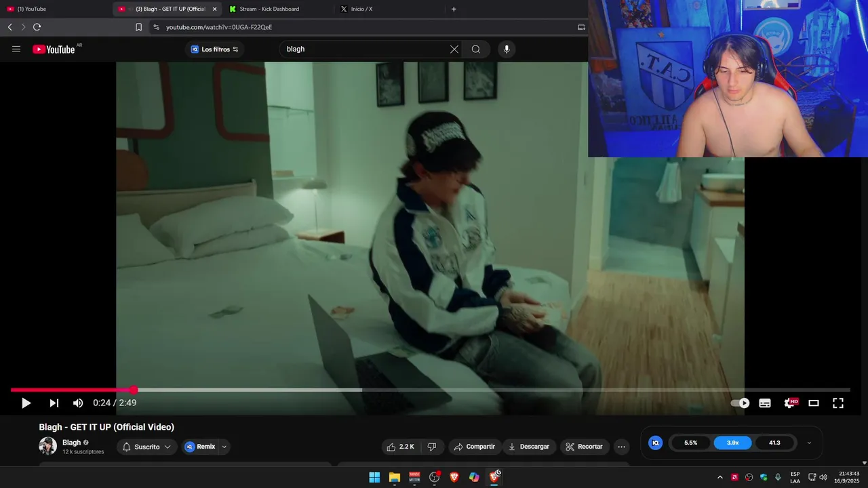Select the blue 3.9x stat pill
The height and width of the screenshot is (488, 868).
(x=733, y=443)
